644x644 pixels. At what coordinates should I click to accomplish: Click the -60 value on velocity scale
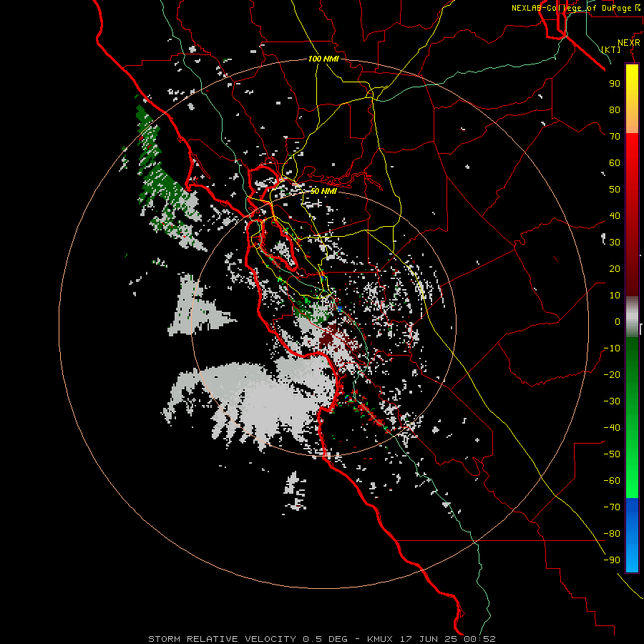(612, 481)
